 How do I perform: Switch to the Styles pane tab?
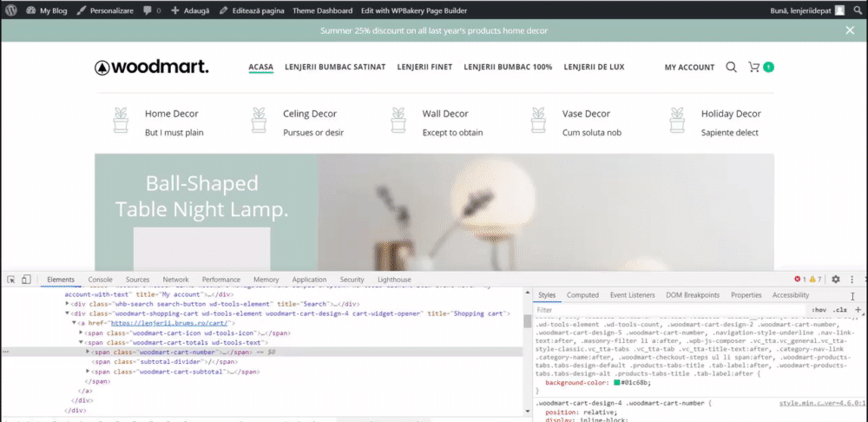click(x=547, y=295)
